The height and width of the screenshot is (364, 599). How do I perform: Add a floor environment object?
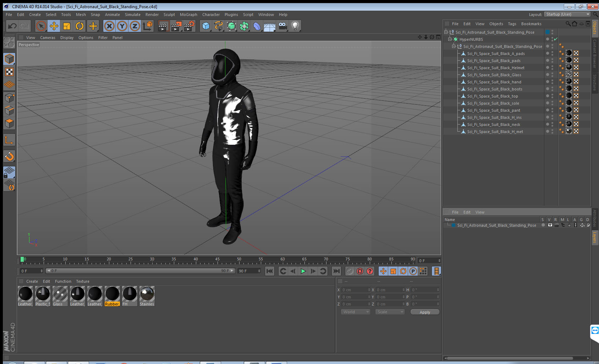point(270,26)
